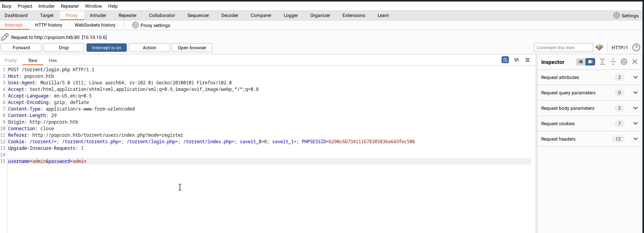Open the message editor hamburger menu

(528, 60)
